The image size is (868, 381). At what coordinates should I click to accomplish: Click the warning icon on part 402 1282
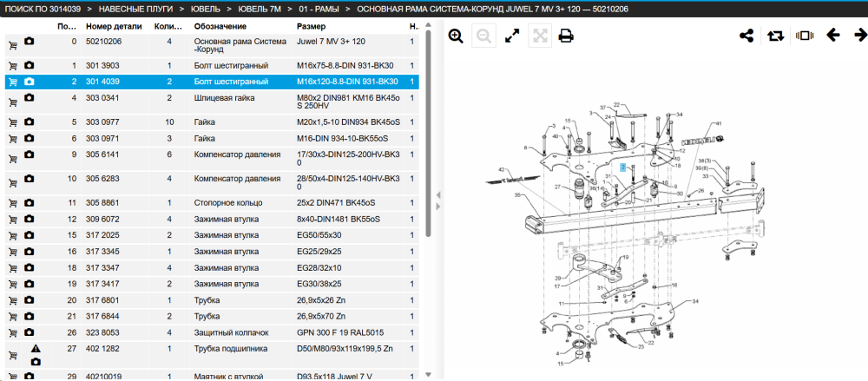(36, 349)
